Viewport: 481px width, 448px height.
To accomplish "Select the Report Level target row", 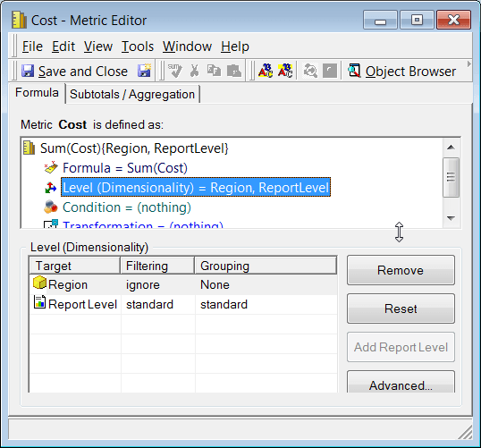I will (183, 304).
